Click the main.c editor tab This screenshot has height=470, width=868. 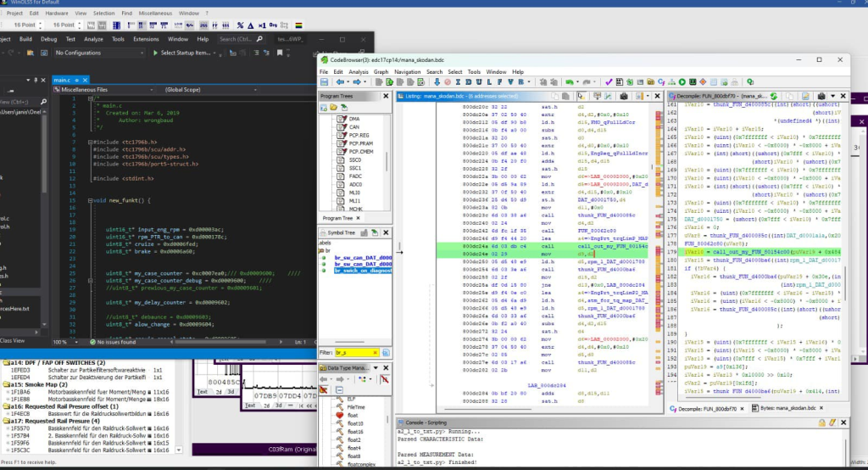[x=64, y=80]
